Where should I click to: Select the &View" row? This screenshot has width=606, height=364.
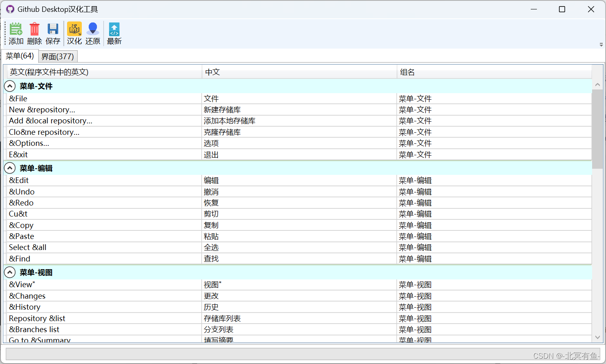(x=299, y=285)
